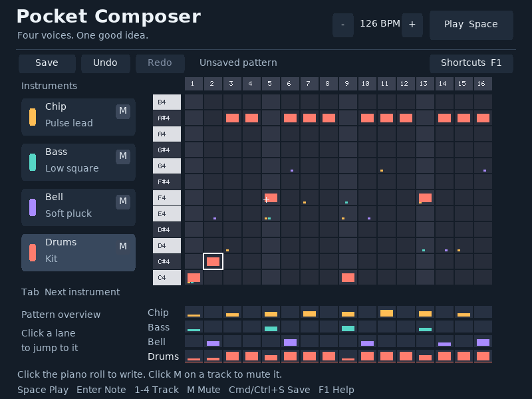
Task: Click the D#4 piano key
Action: coord(167,229)
